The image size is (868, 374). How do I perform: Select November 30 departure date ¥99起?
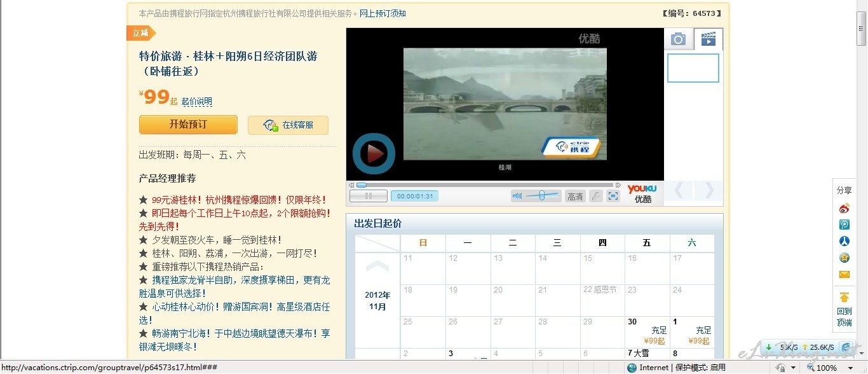[x=647, y=331]
